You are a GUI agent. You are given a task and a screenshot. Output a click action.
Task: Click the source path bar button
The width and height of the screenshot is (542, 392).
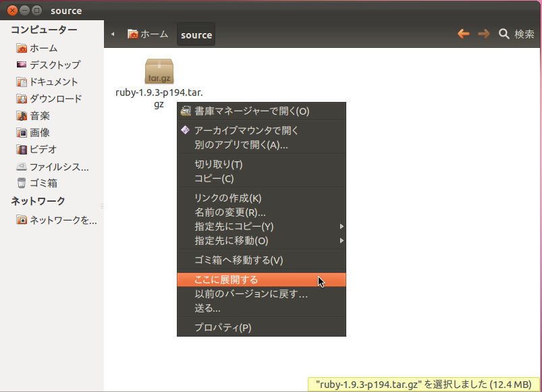point(196,34)
